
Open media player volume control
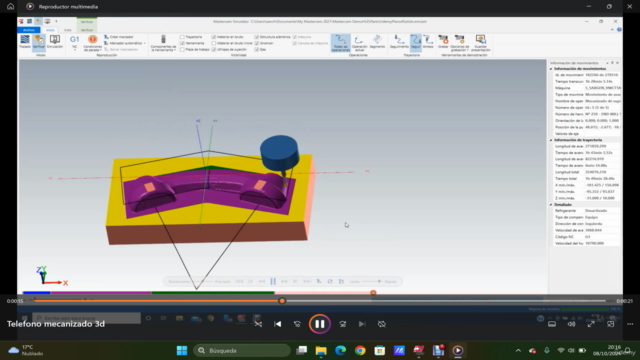coord(571,324)
